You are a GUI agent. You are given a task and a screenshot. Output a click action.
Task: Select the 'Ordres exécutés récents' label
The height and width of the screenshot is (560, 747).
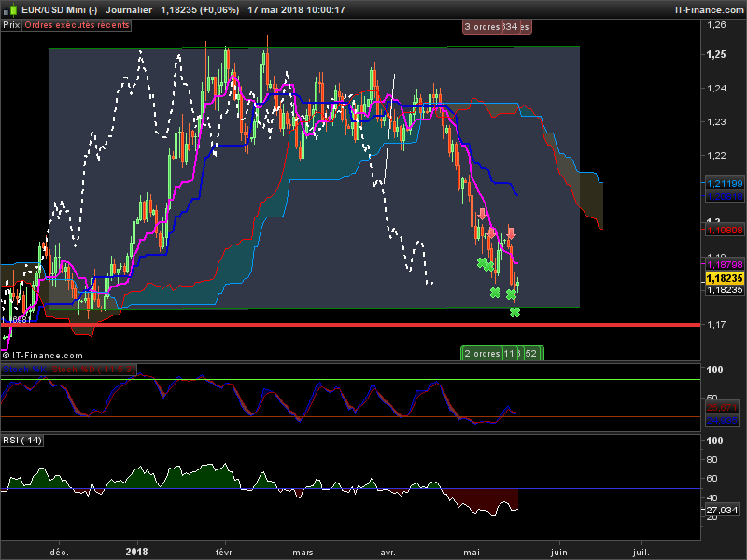[x=77, y=25]
